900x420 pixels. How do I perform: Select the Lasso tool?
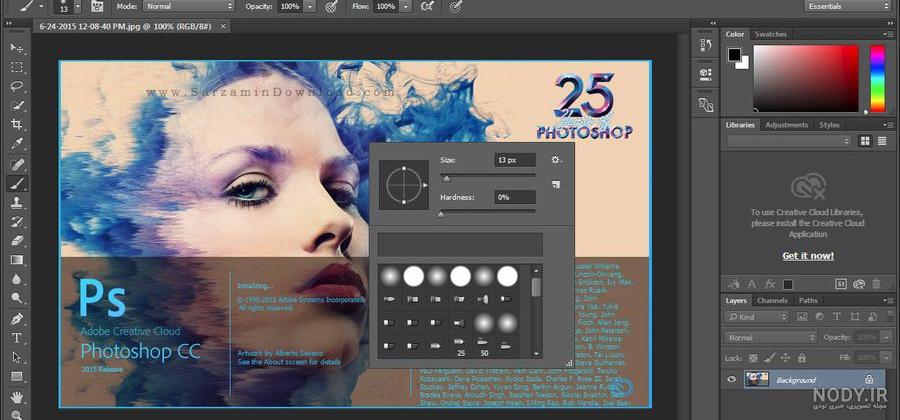click(17, 86)
